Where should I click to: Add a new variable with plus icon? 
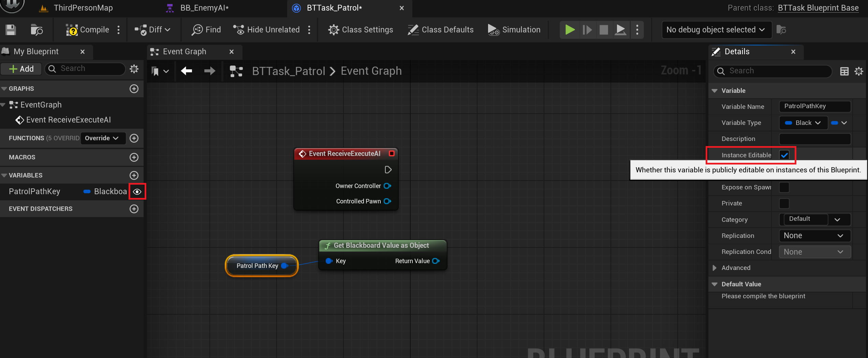coord(134,175)
